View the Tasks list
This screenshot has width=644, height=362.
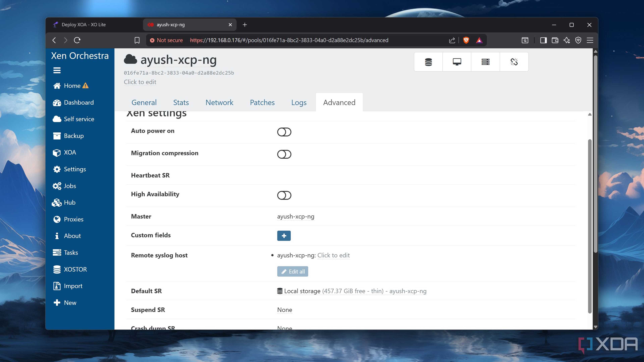[x=65, y=253]
